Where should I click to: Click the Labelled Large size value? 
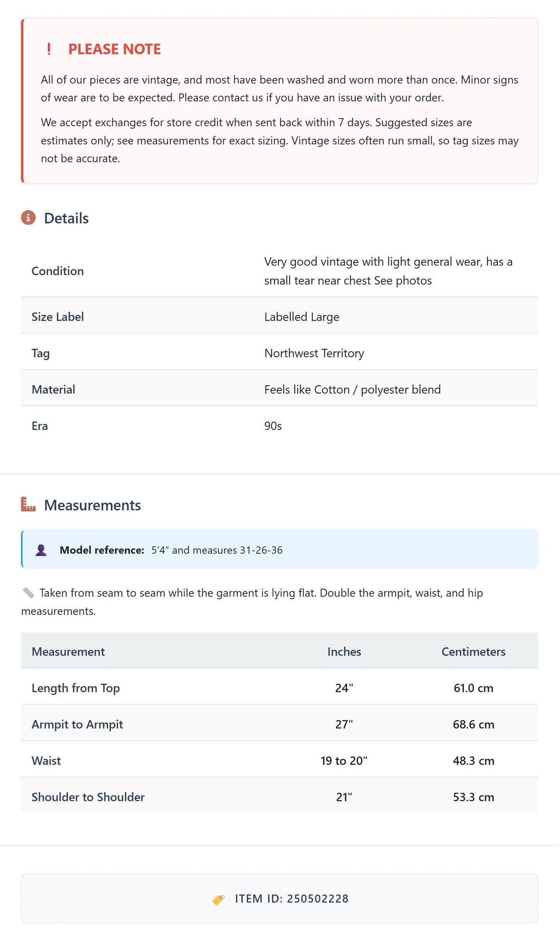tap(302, 317)
